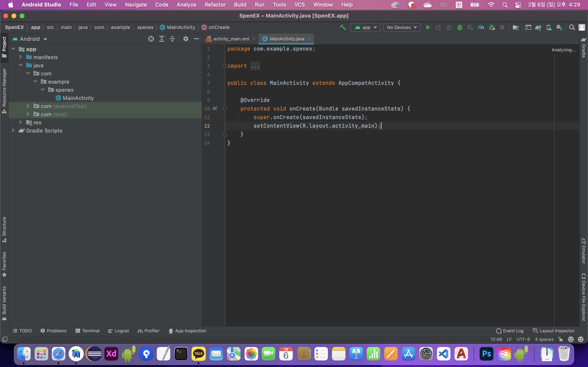Open SDK Manager cube icon
This screenshot has width=588, height=367.
pos(559,28)
